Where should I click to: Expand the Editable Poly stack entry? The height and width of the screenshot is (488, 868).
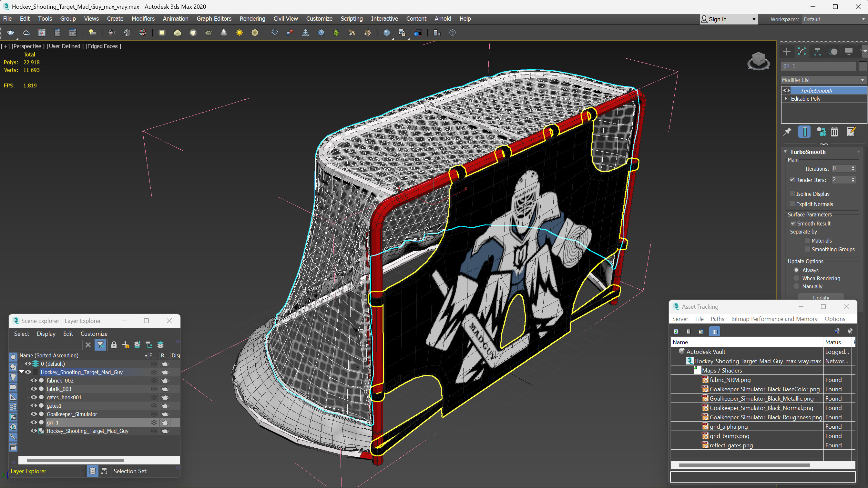pos(786,99)
